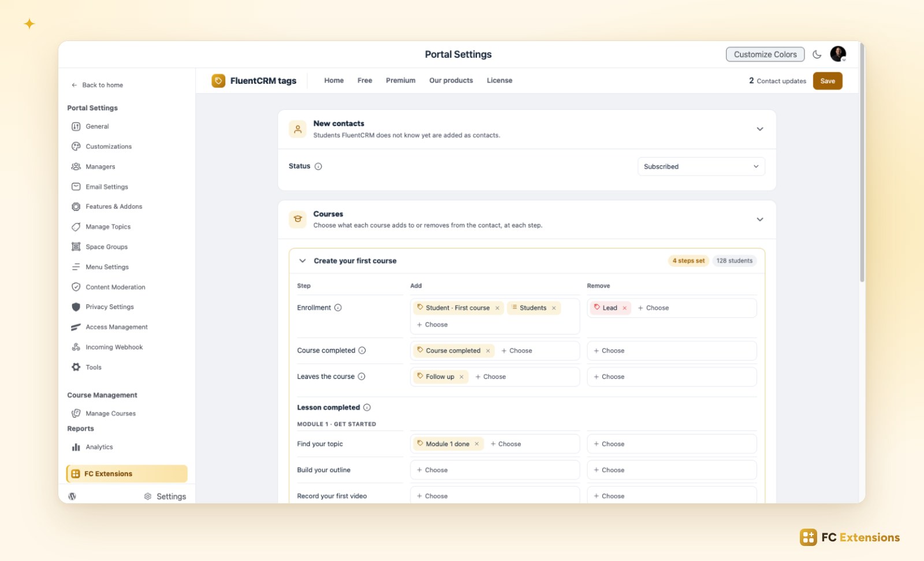This screenshot has width=924, height=561.
Task: Remove the Lead tag
Action: pos(624,308)
